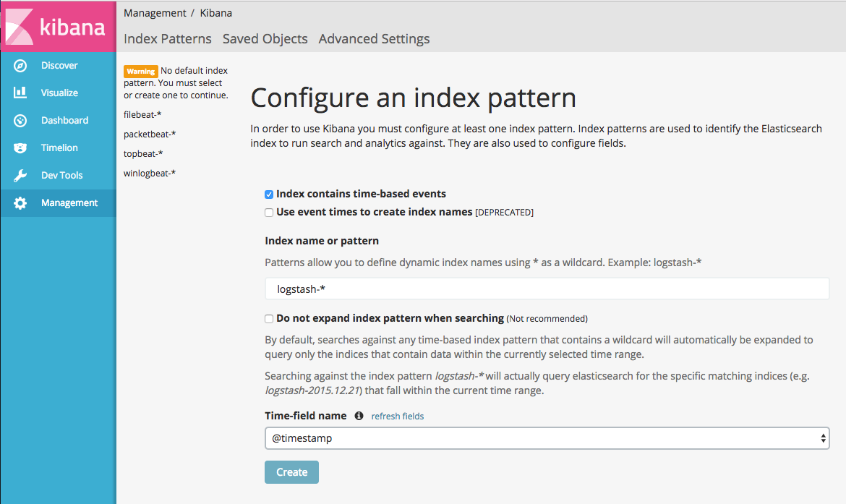The image size is (846, 504).
Task: Select the Management label in sidebar
Action: coord(69,203)
